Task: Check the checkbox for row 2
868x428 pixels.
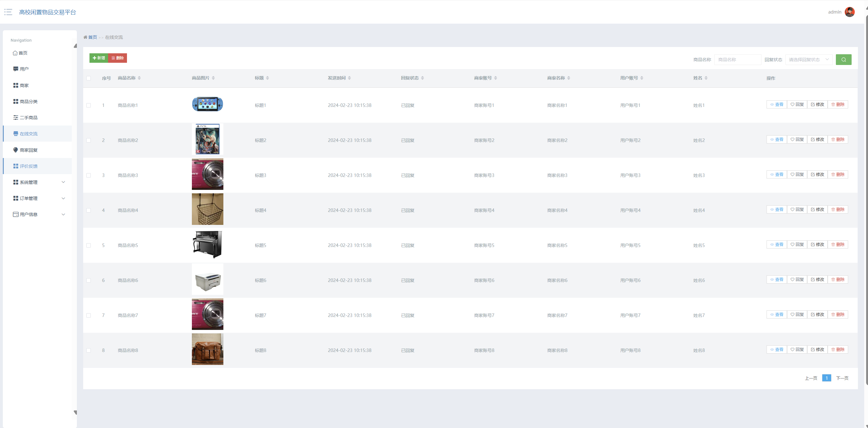Action: coord(89,140)
